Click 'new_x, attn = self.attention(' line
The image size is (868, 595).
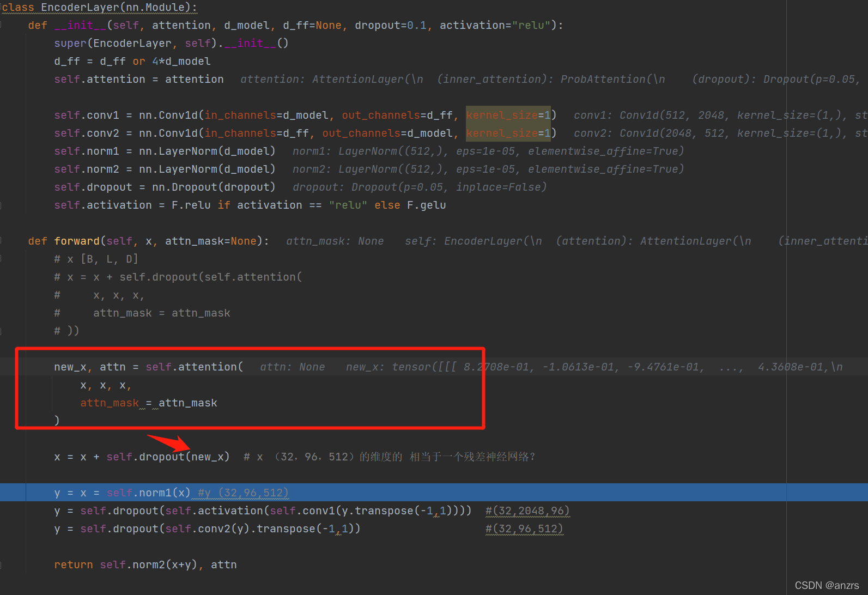click(x=149, y=367)
